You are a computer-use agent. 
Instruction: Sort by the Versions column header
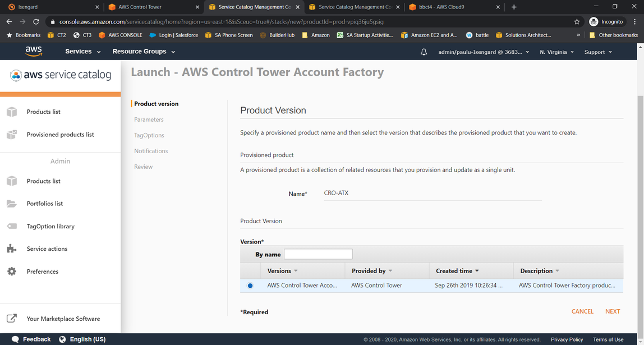(303, 271)
